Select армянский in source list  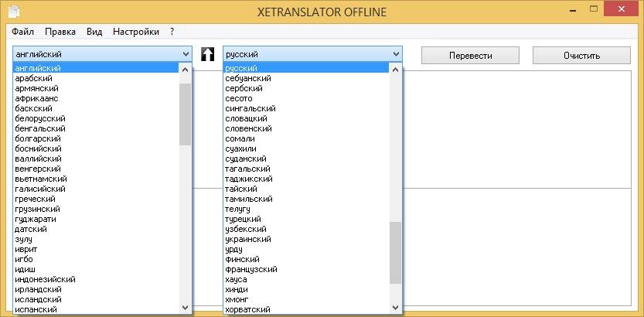click(x=96, y=88)
